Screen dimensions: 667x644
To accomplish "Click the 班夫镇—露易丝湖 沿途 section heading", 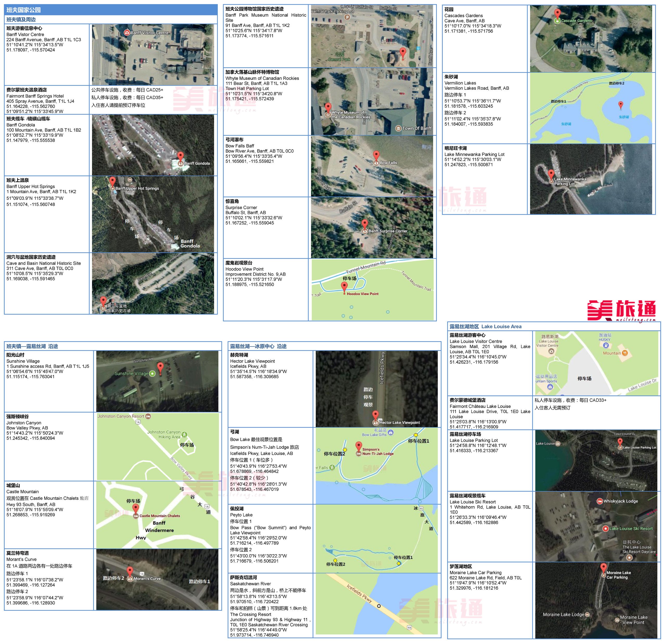I will pyautogui.click(x=32, y=346).
